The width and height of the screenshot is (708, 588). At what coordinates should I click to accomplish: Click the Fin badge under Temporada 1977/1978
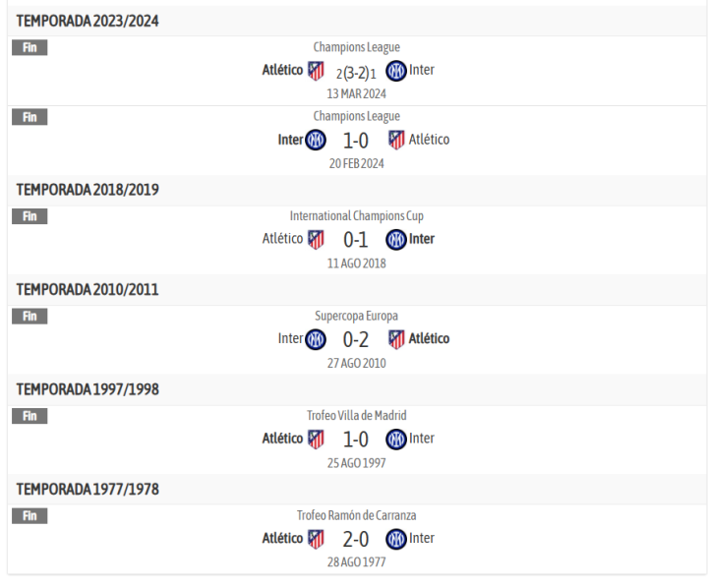(x=29, y=515)
